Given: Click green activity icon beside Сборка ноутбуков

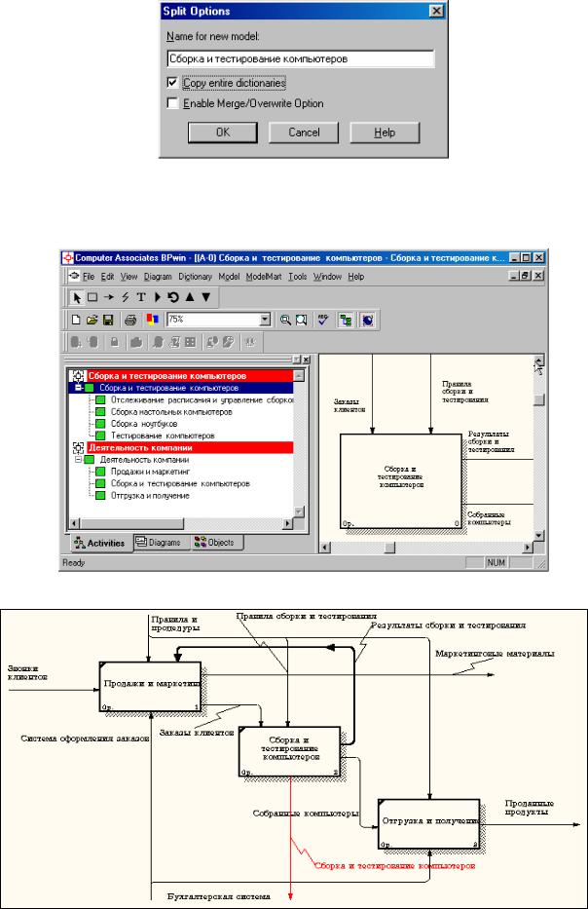Looking at the screenshot, I should coord(100,424).
